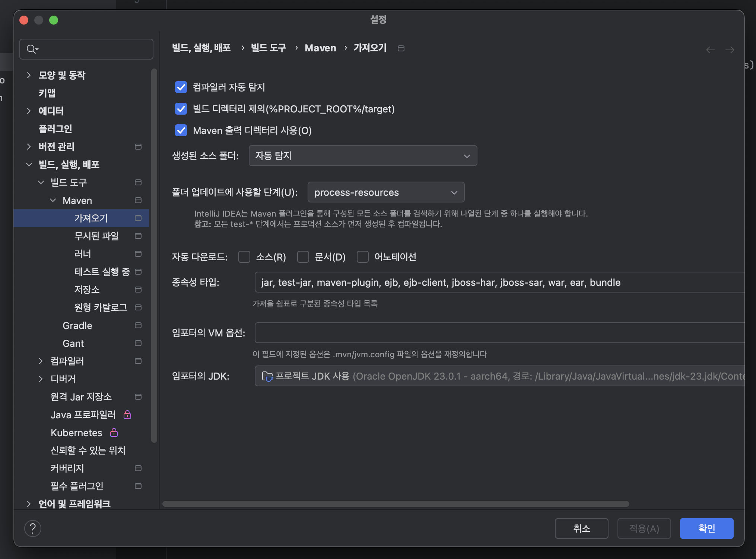Screen dimensions: 756x559
Task: Select 무시된 파일 in settings tree
Action: (x=96, y=236)
